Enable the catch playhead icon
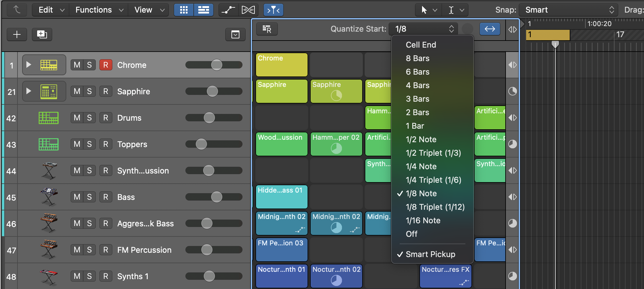Viewport: 644px width, 289px height. (273, 10)
